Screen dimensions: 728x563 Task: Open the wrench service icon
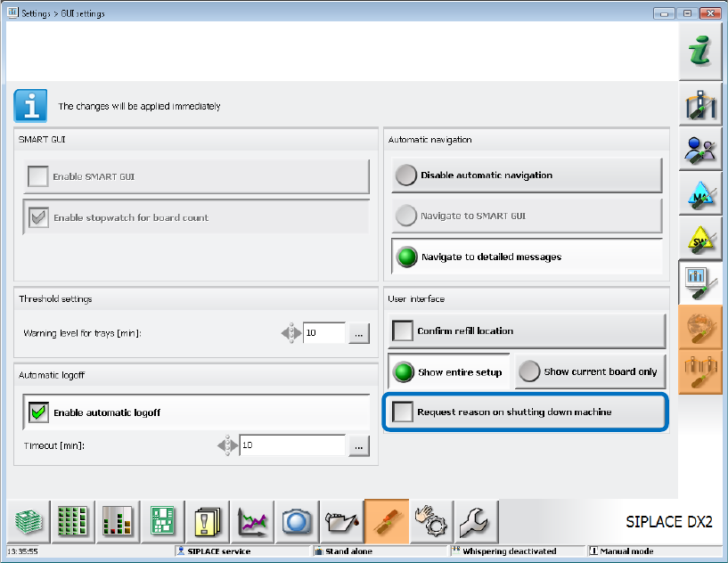coord(477,521)
